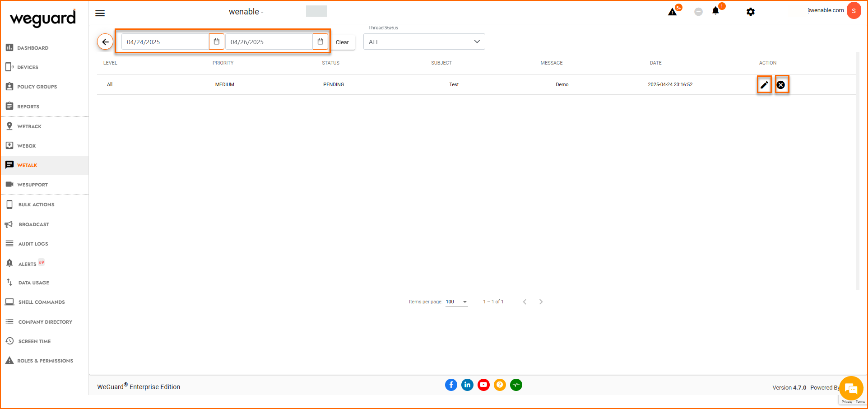Go to the previous page arrow

(525, 302)
